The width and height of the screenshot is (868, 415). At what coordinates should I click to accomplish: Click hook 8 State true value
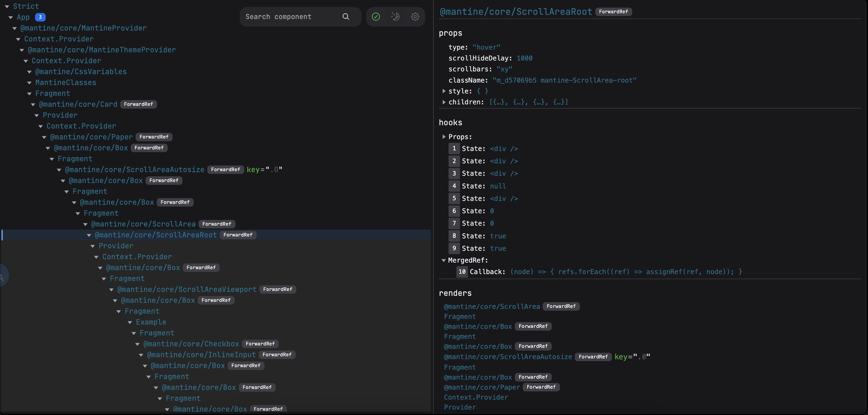(x=498, y=236)
